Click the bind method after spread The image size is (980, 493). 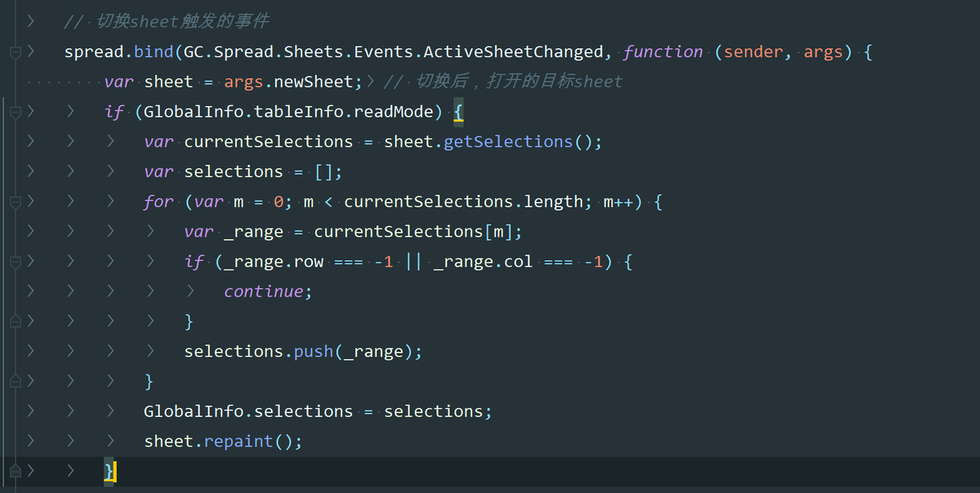[154, 52]
